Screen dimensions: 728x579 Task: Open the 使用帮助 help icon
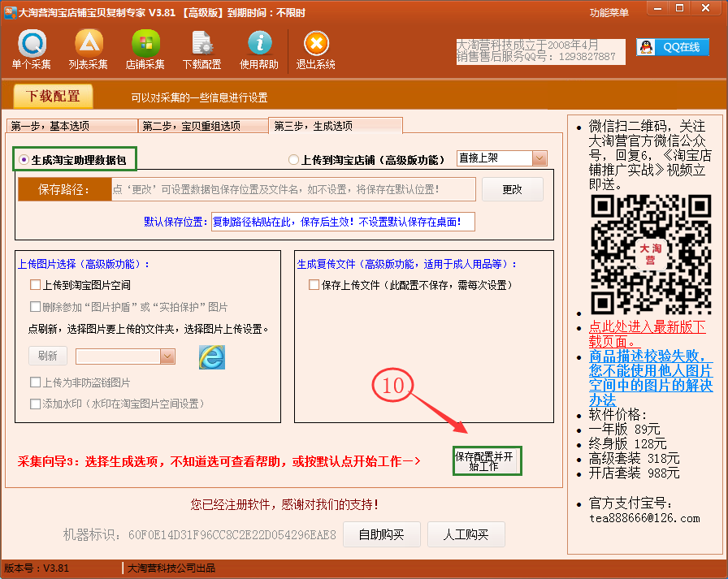coord(259,50)
